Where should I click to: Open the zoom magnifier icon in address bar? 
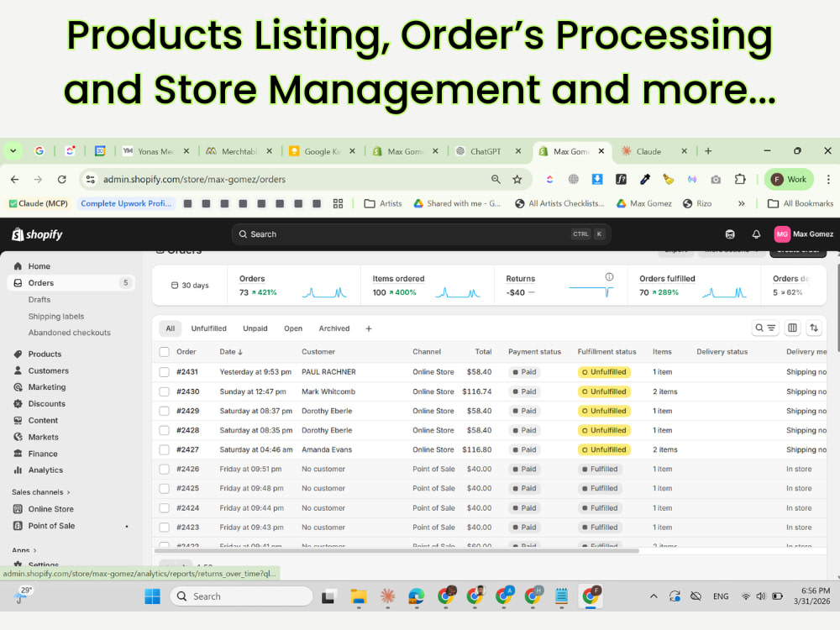496,180
